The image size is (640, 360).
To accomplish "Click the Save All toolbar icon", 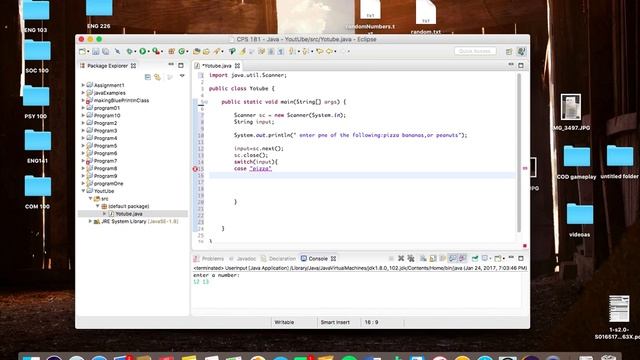I will click(105, 51).
